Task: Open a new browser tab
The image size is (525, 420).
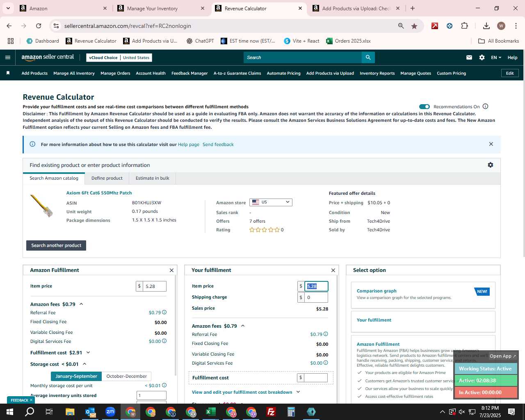Action: click(x=413, y=8)
